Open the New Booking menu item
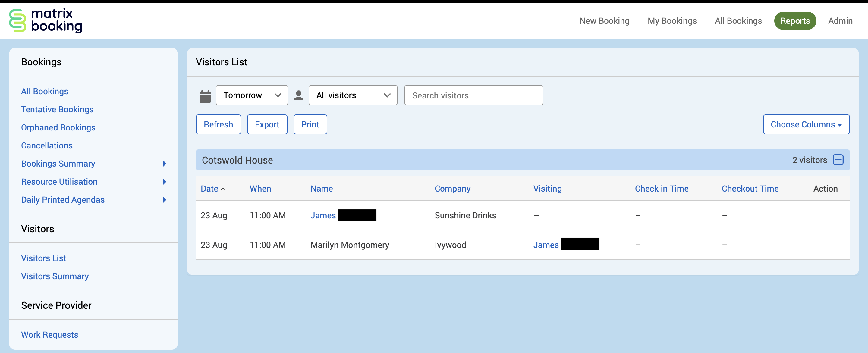 coord(604,21)
